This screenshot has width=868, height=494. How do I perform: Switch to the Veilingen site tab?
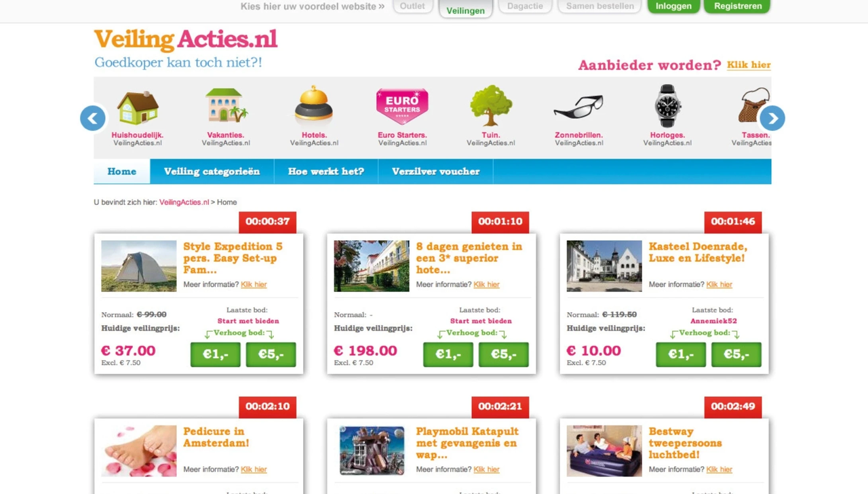tap(466, 9)
